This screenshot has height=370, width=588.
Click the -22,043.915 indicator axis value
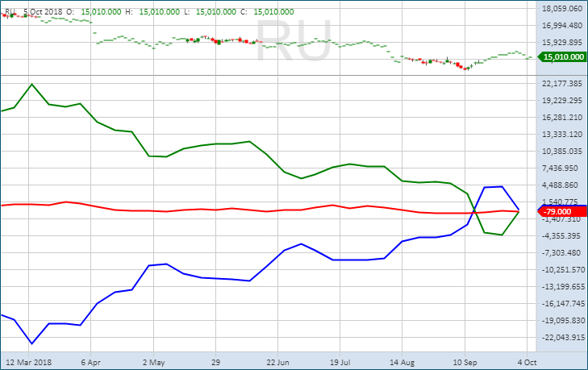563,338
